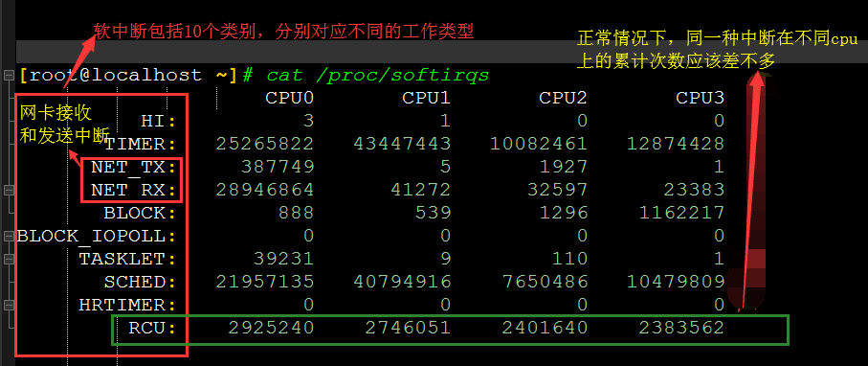
Task: Collapse the fold marker on the TASKLET line
Action: coord(8,259)
